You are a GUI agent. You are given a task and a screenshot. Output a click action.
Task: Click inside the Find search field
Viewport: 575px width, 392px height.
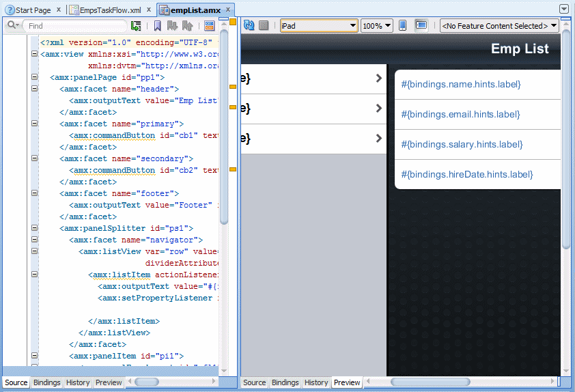click(75, 26)
